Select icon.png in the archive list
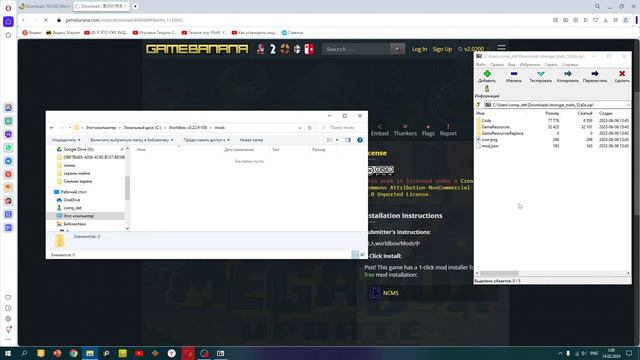The image size is (640, 360). point(489,140)
